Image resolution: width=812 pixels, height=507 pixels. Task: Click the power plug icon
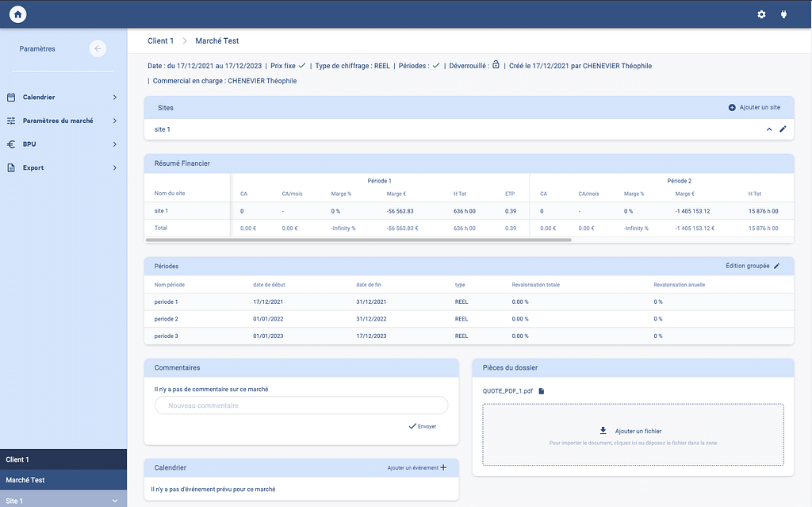[783, 14]
